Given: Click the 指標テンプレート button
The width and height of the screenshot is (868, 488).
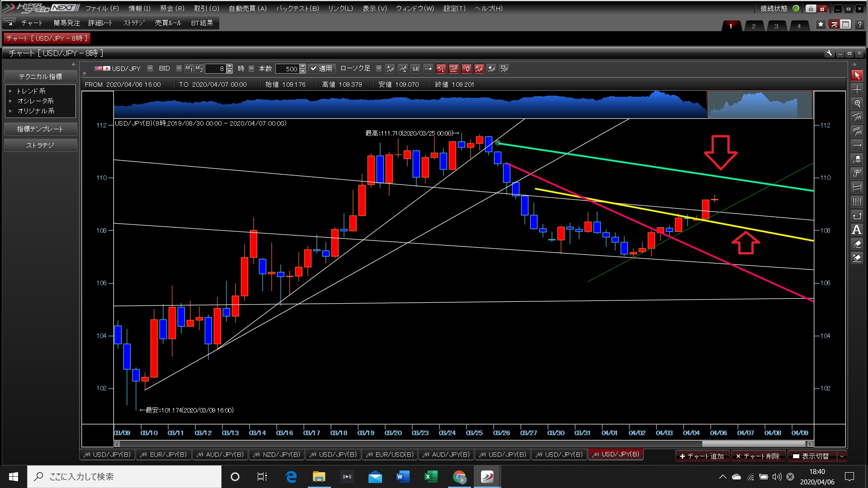Looking at the screenshot, I should click(40, 129).
